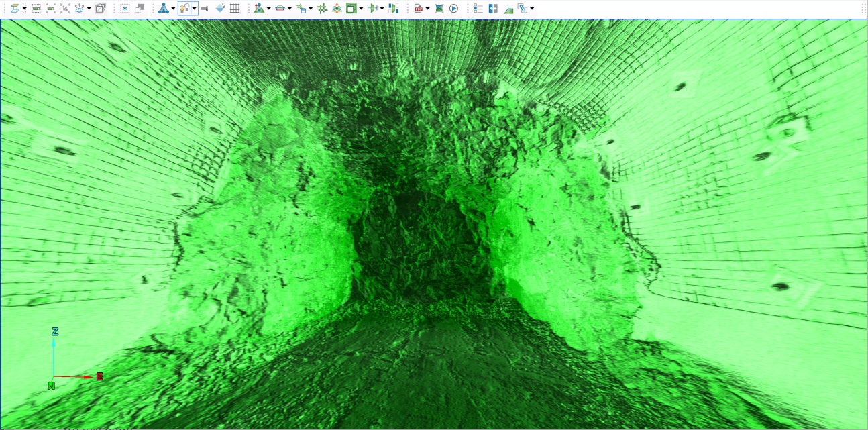Select the zoom extents arrows icon
Screen dimensions: 868x430
click(x=65, y=9)
